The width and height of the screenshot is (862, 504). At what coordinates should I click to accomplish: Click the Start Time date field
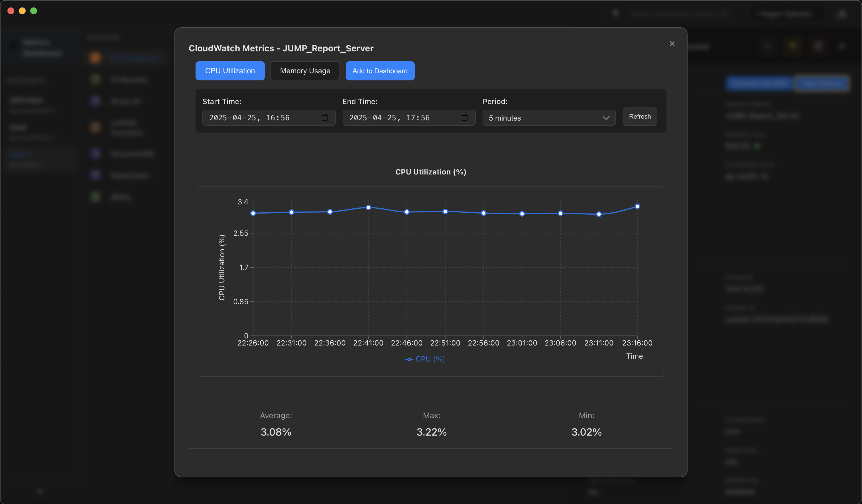pyautogui.click(x=269, y=118)
